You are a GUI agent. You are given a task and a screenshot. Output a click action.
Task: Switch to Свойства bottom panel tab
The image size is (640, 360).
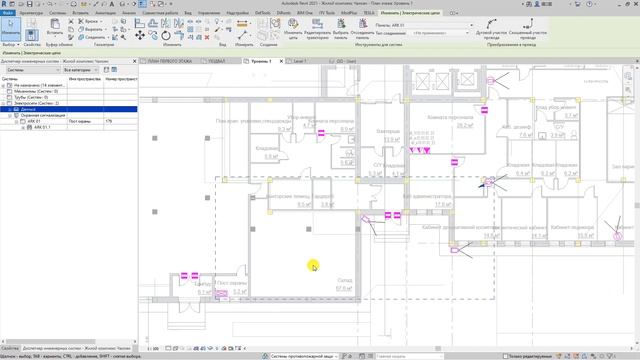coord(10,348)
